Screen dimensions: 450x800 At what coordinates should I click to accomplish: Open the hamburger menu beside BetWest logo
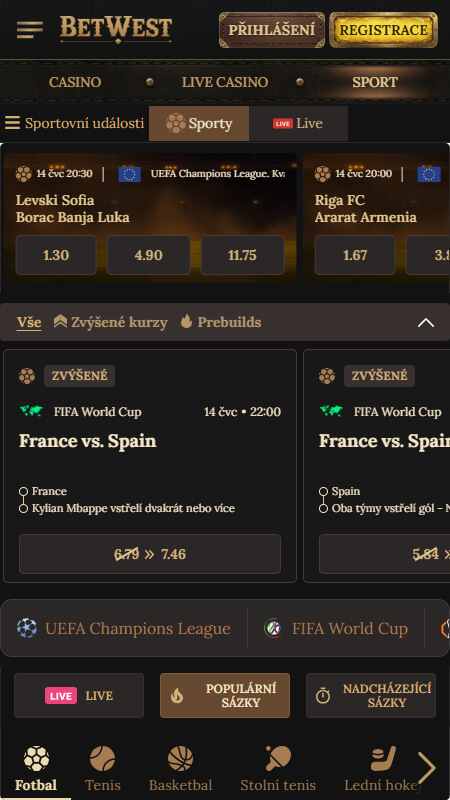(30, 30)
